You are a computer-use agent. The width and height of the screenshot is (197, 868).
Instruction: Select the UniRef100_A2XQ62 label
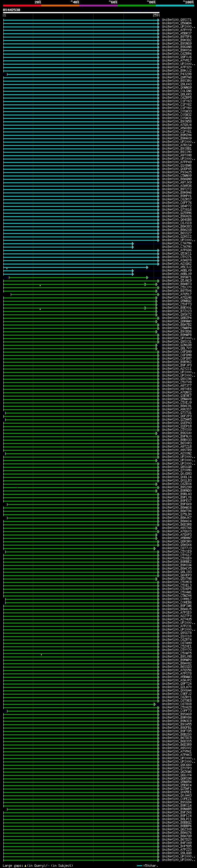[x=177, y=264]
